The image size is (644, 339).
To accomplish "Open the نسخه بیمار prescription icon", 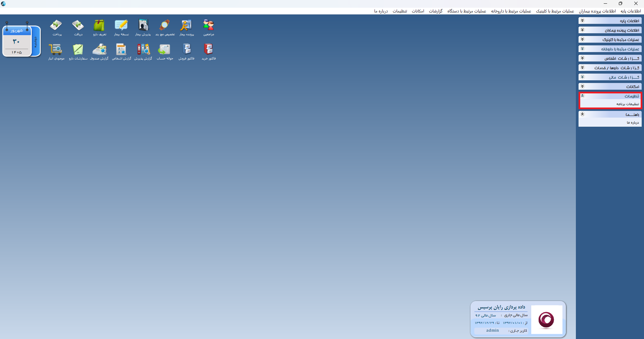I will (121, 27).
